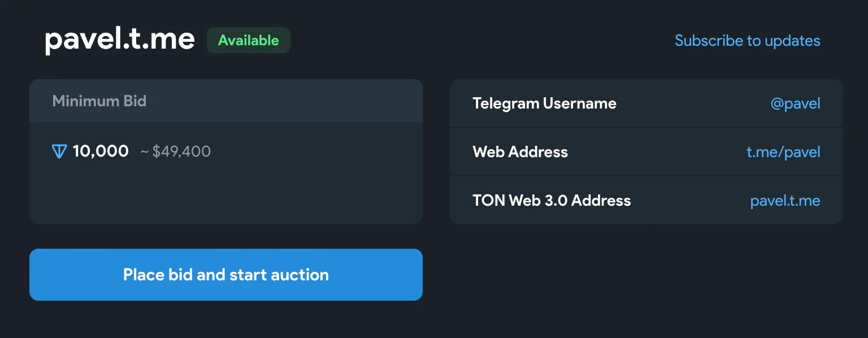Click the TON diamond currency icon
868x338 pixels.
(59, 151)
